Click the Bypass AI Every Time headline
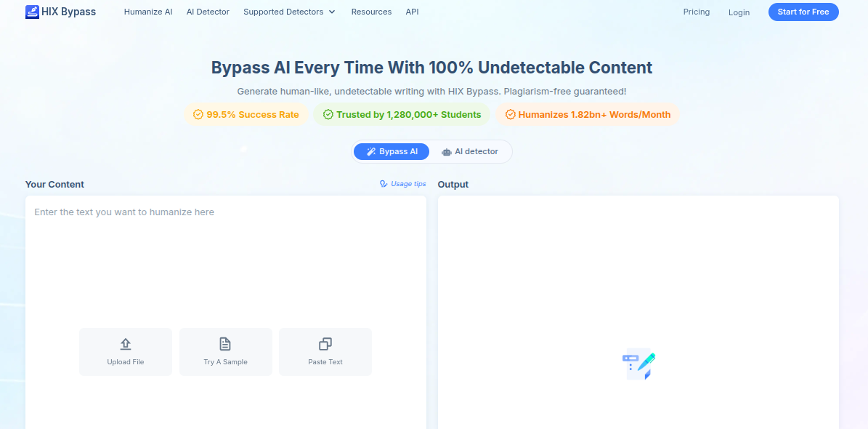Screen dimensions: 868x429 click(x=431, y=68)
